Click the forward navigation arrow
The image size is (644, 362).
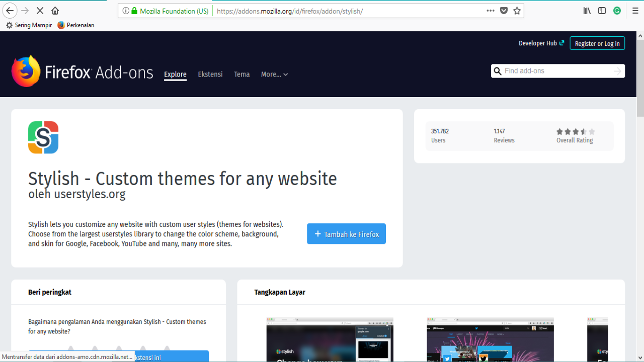(25, 11)
